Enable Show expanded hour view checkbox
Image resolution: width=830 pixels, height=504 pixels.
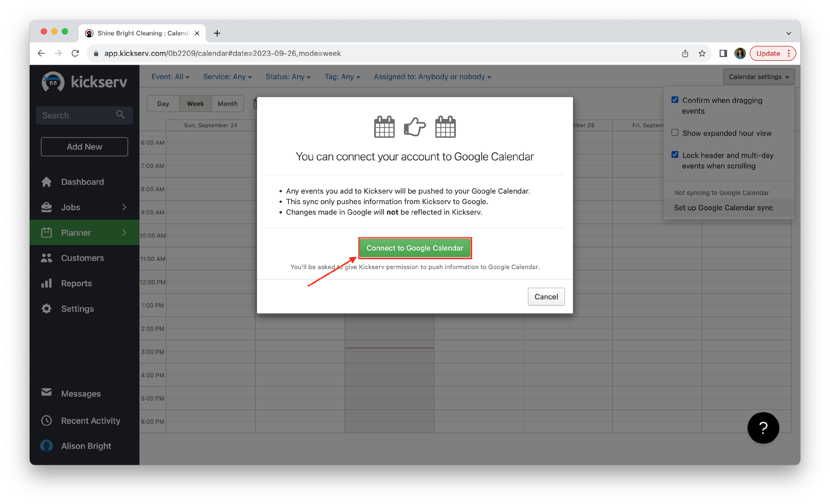pos(675,133)
